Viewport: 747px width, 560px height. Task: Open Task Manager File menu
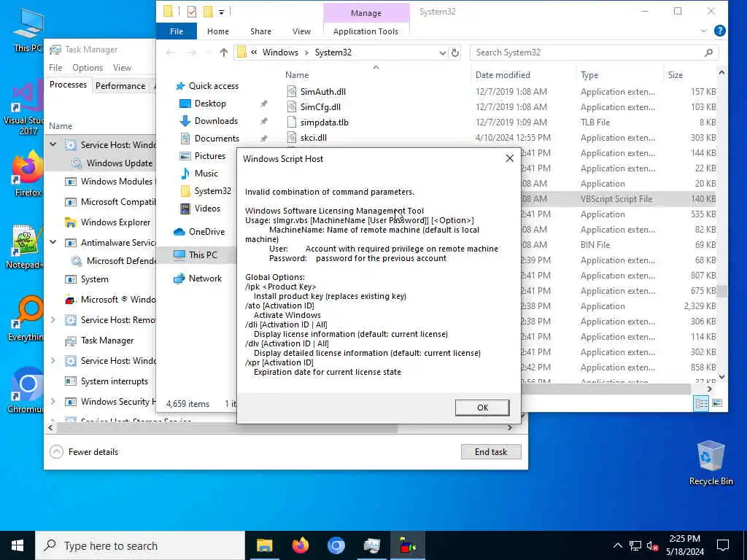pyautogui.click(x=55, y=68)
